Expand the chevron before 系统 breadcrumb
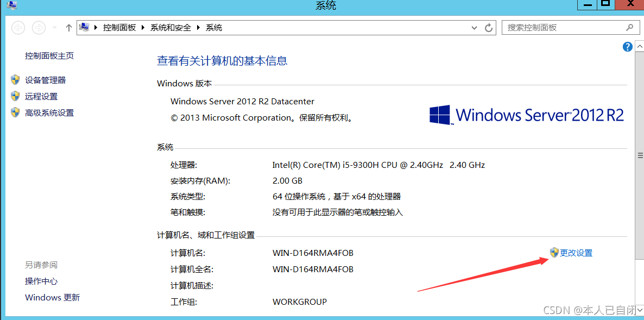The width and height of the screenshot is (644, 320). tap(199, 28)
